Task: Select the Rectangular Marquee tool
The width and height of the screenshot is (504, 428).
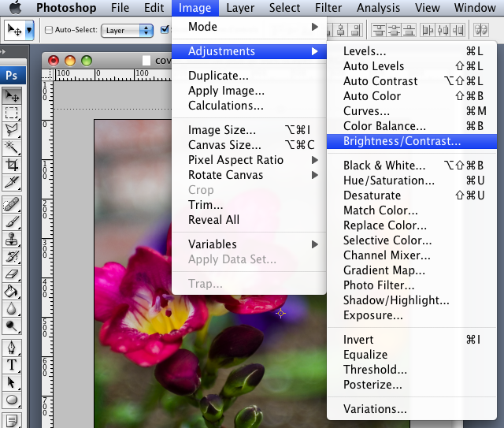Action: point(12,113)
